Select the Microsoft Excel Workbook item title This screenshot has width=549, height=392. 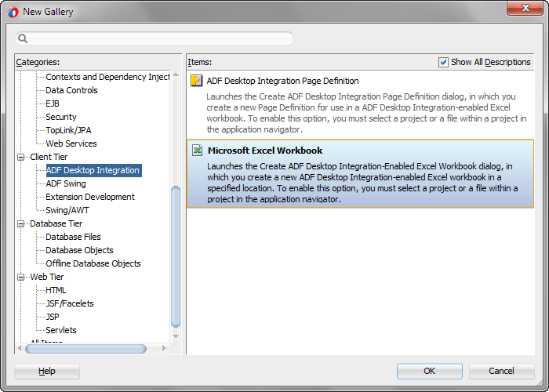(265, 151)
